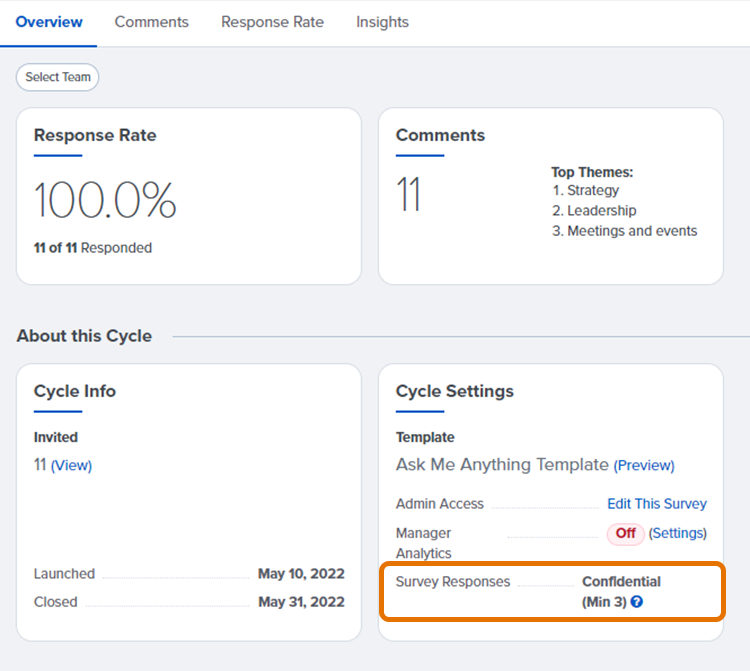Switch to the Overview tab
Viewport: 750px width, 671px height.
click(49, 22)
